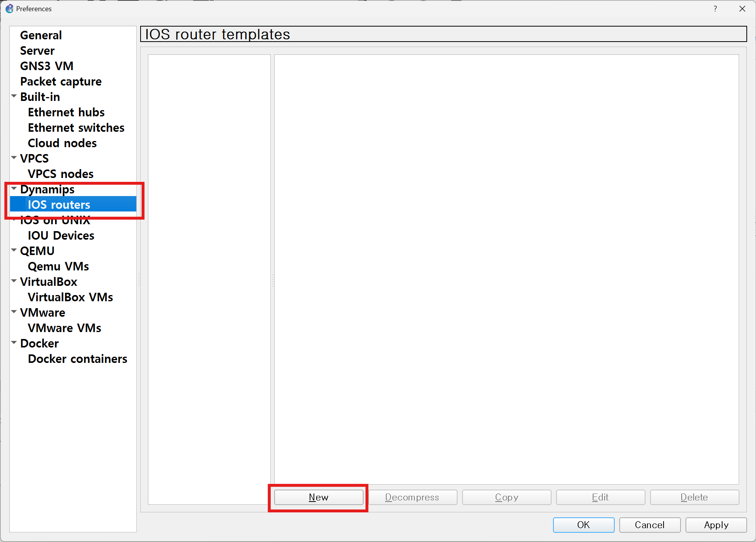This screenshot has width=756, height=542.
Task: Collapse the VPCS tree section
Action: (x=14, y=158)
